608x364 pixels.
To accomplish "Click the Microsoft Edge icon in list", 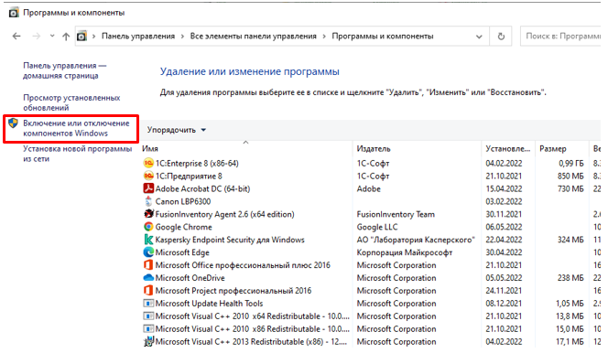I will point(148,252).
